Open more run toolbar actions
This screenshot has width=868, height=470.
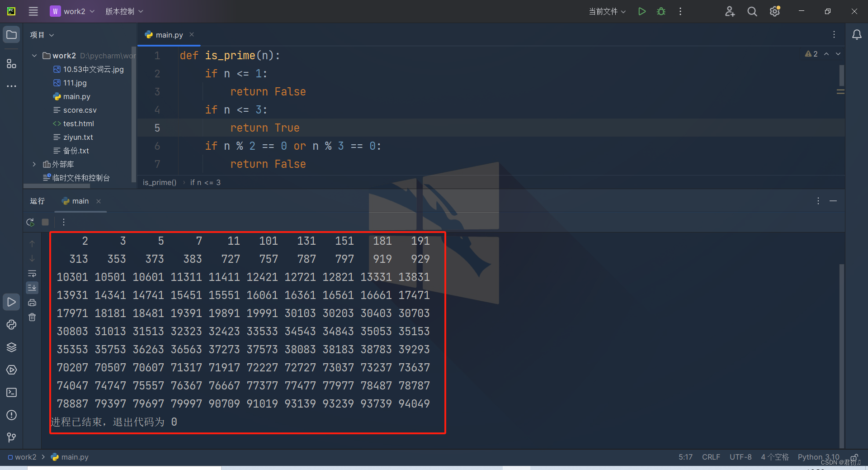(x=64, y=222)
